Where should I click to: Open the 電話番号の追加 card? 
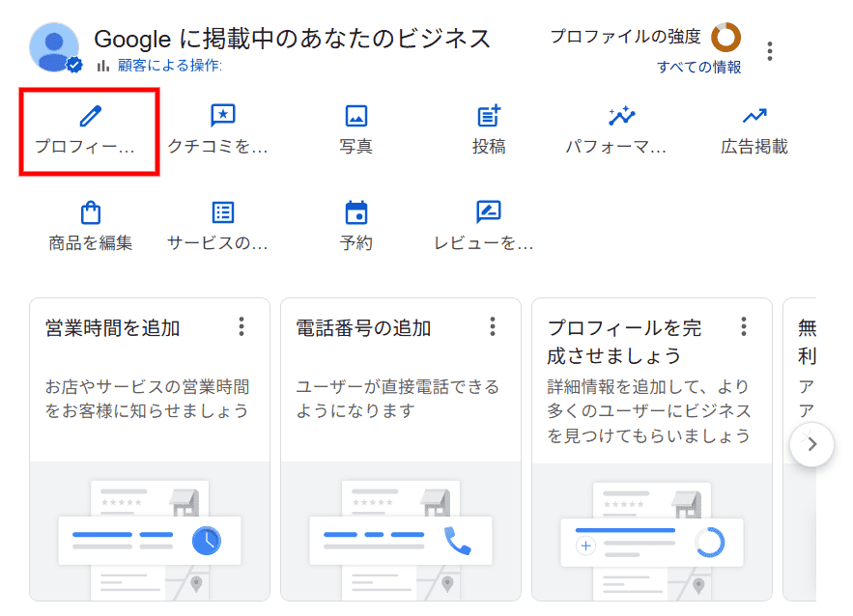click(400, 449)
